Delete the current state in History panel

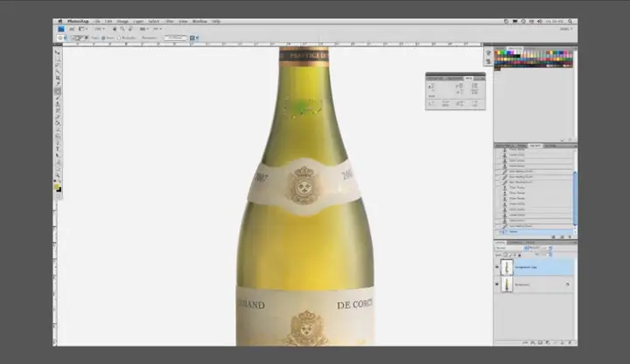570,237
